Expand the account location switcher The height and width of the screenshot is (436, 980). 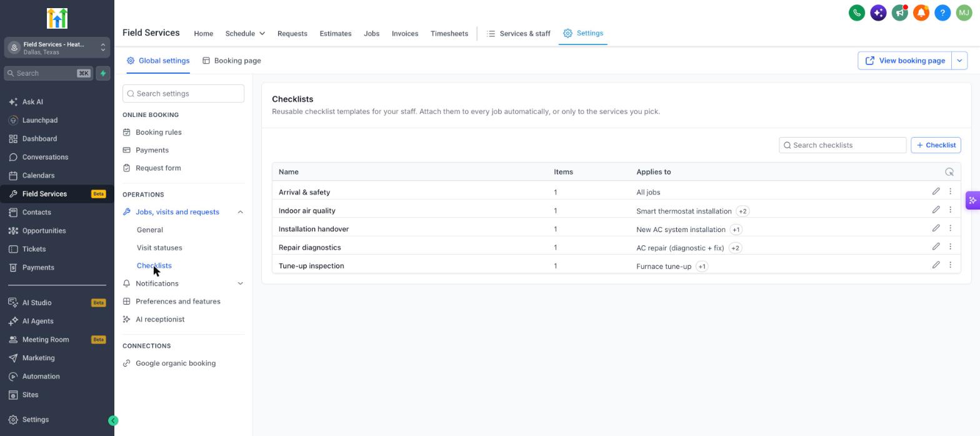point(57,48)
